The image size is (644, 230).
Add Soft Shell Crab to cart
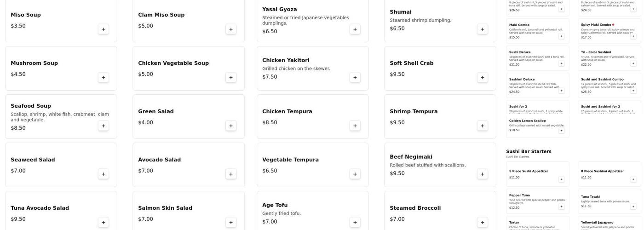pyautogui.click(x=483, y=78)
